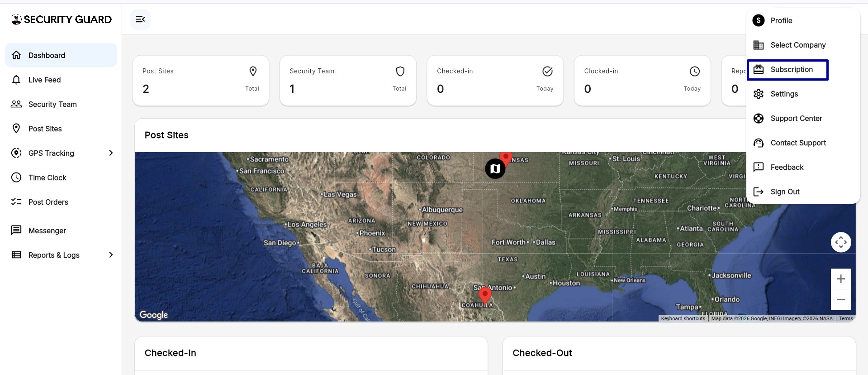Click the location pin icon on Post Sites card
The height and width of the screenshot is (375, 868).
point(253,71)
